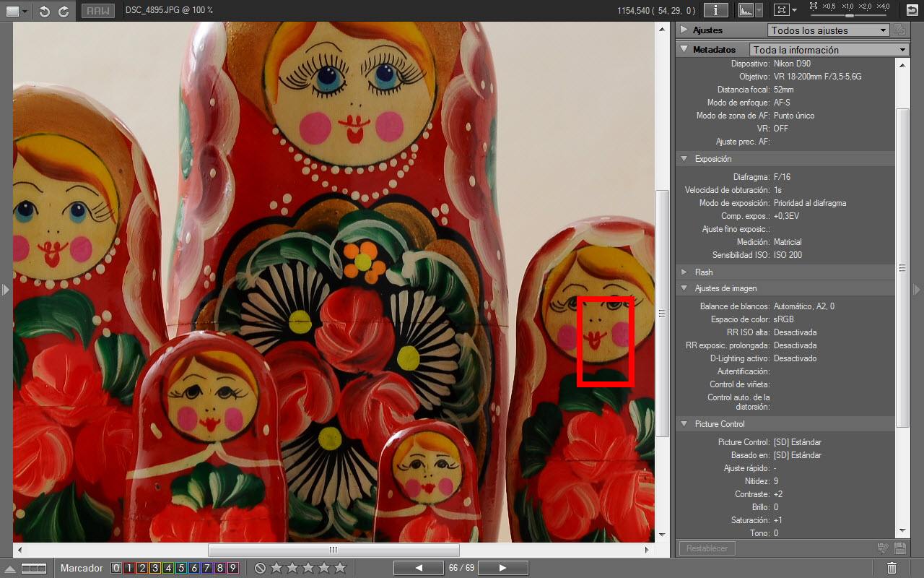This screenshot has height=578, width=924.
Task: Click the return arrow icon at top right
Action: [912, 10]
